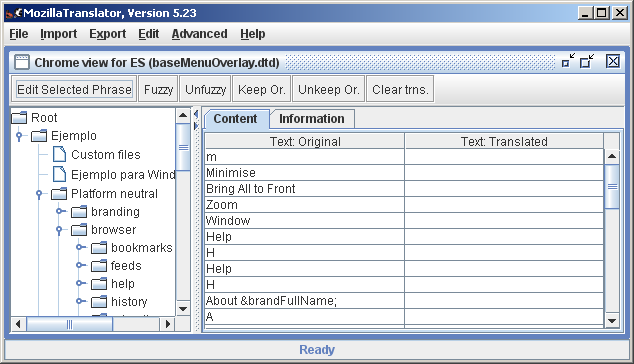Expand the branding tree node

[x=60, y=211]
